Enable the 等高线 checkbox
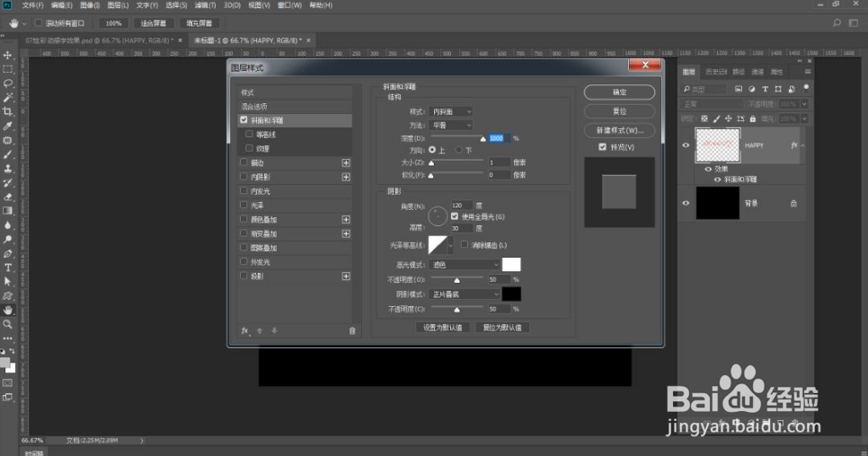868x456 pixels. pos(249,134)
